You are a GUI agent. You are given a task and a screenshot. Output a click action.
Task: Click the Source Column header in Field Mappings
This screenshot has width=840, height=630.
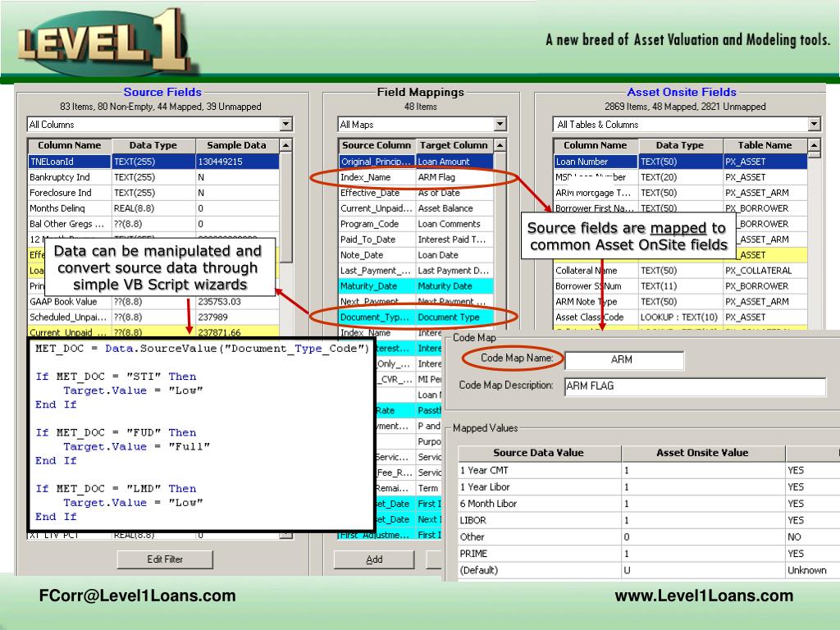coord(377,145)
